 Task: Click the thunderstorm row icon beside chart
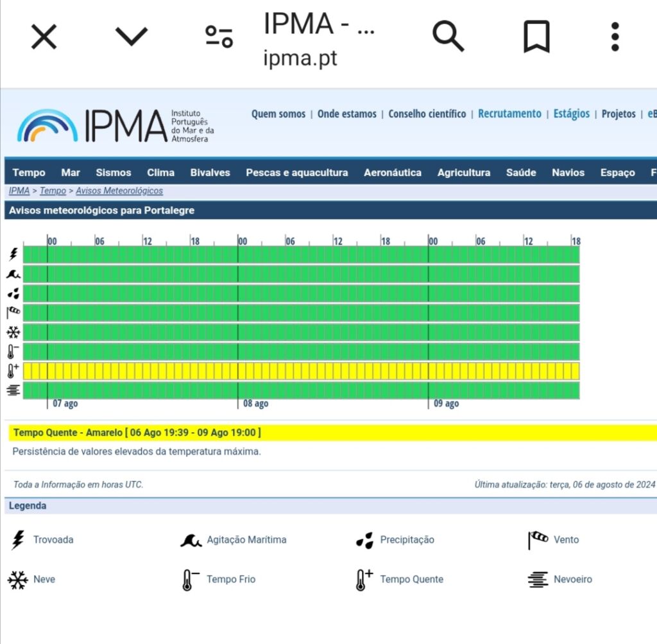point(13,255)
